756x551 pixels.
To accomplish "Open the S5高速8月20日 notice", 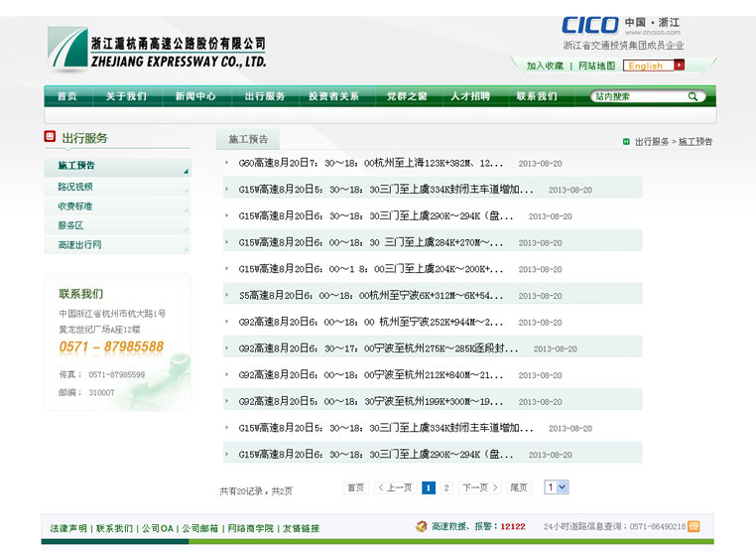I will click(364, 296).
